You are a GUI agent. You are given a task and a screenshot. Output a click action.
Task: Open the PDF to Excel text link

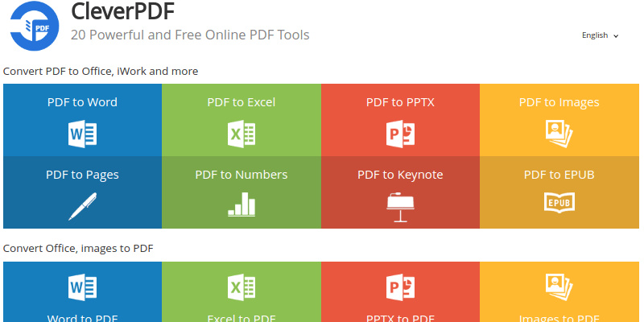[x=242, y=102]
